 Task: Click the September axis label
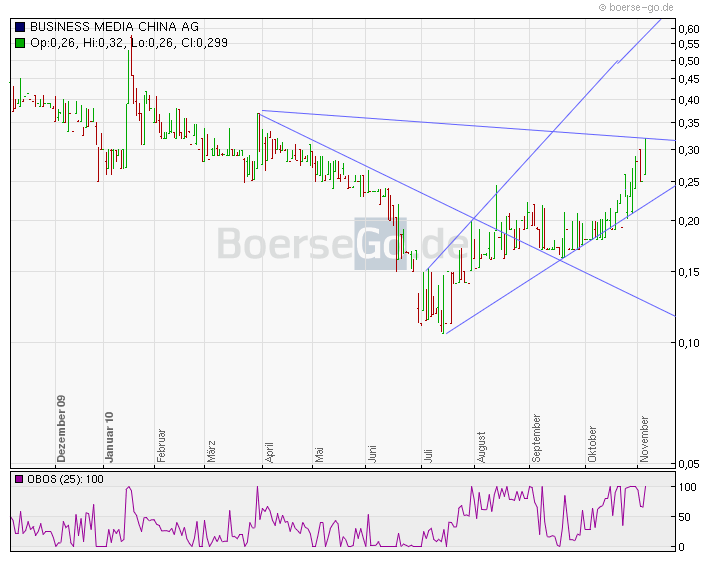536,438
